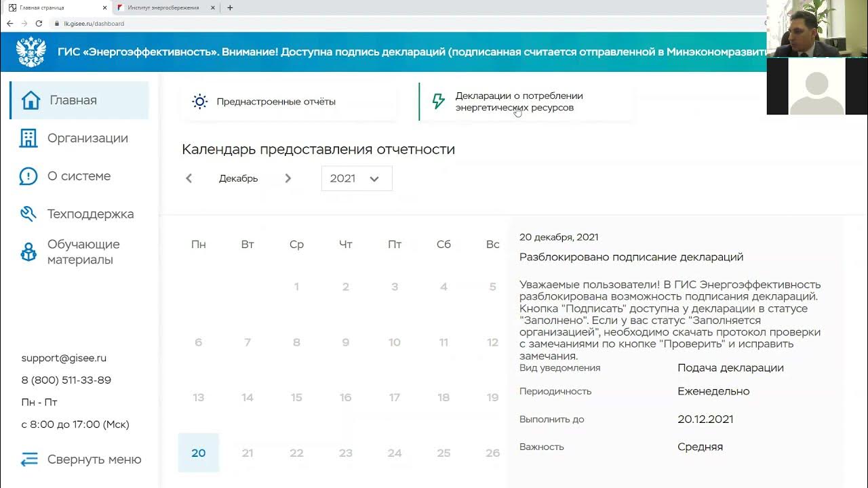Click the site lock icon in address bar
The width and height of the screenshot is (868, 488).
[x=58, y=23]
